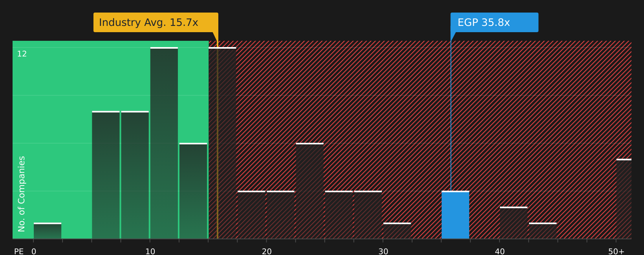Click the EGP 35.8x blue label

[x=494, y=22]
